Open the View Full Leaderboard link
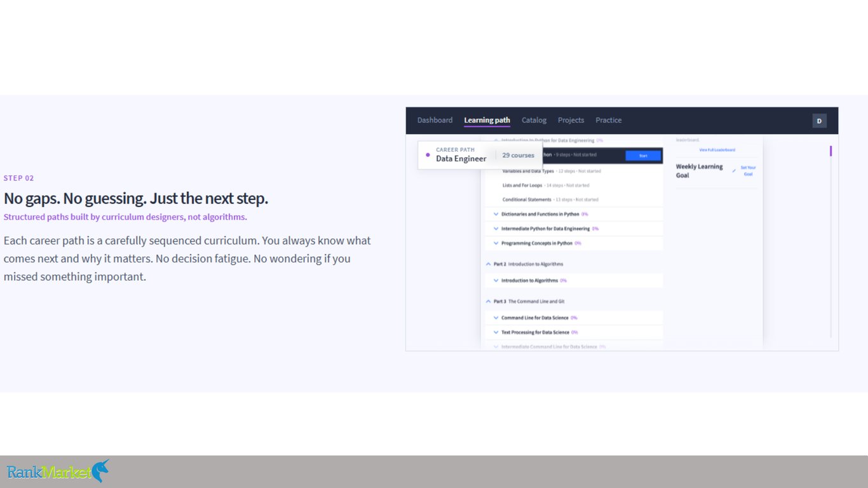 [x=717, y=150]
